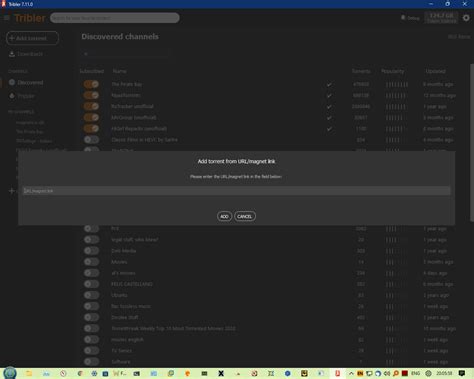Screen dimensions: 474x379
Task: Click the Add torrent button
Action: [x=32, y=38]
